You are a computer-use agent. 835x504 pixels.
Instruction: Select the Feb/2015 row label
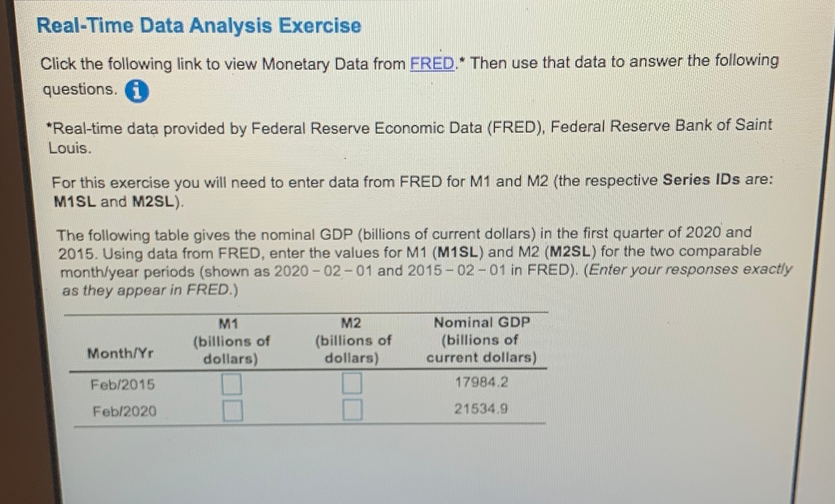[x=122, y=384]
